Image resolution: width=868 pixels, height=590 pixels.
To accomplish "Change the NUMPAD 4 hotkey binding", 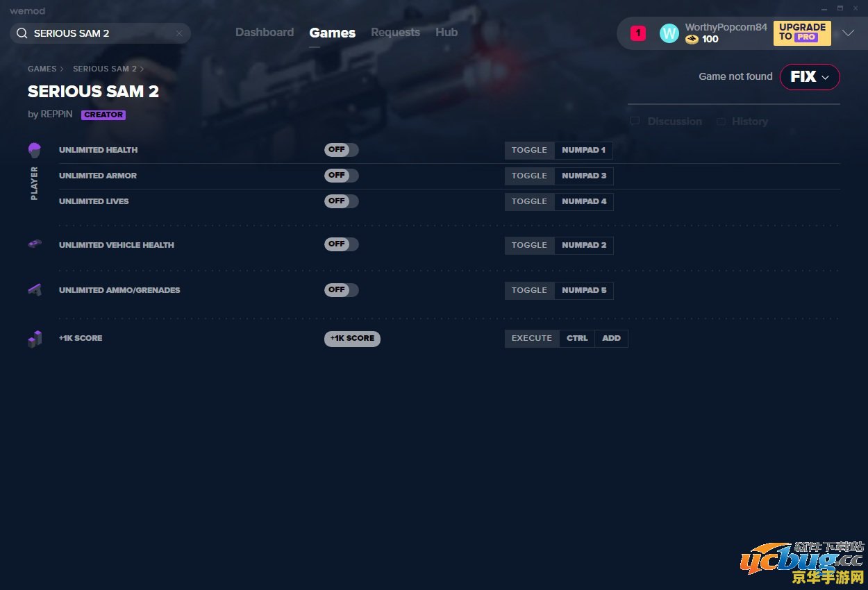I will pyautogui.click(x=584, y=201).
